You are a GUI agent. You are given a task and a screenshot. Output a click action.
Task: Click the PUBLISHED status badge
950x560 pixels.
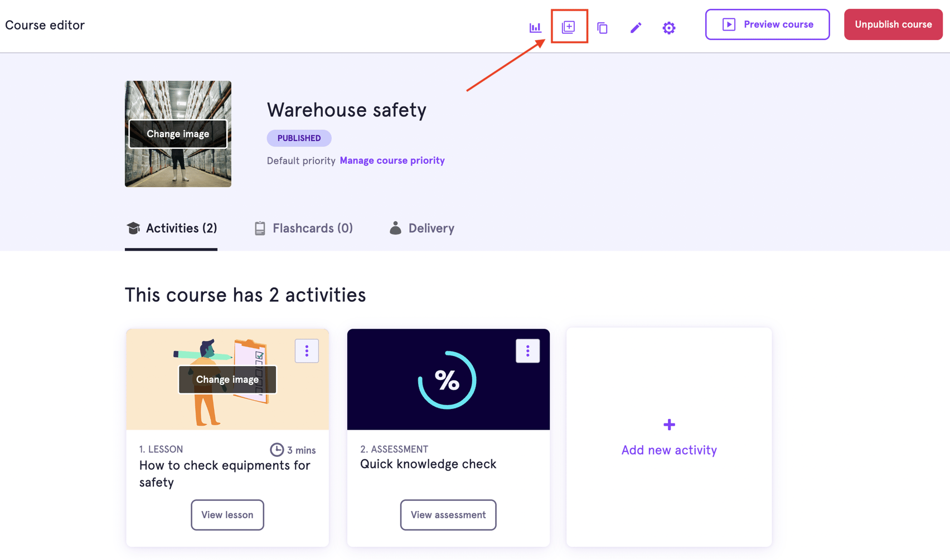tap(299, 138)
